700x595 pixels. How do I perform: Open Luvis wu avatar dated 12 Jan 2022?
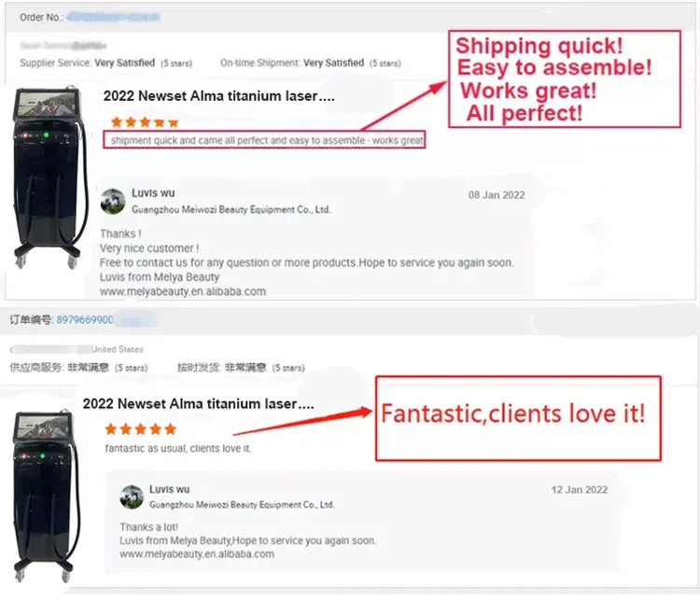(132, 497)
